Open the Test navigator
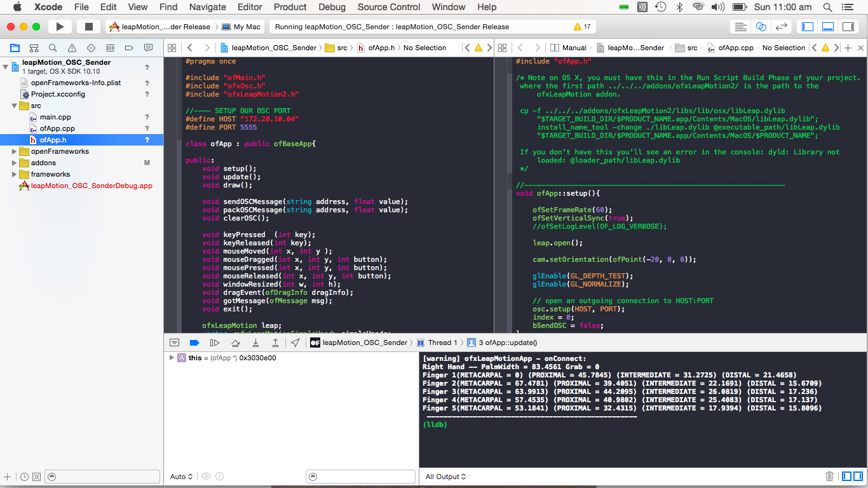 pos(91,48)
